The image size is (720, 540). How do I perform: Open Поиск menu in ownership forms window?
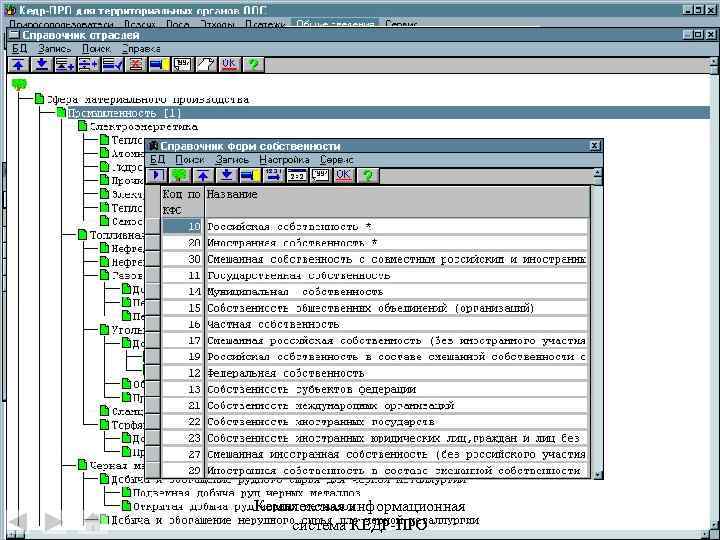click(190, 160)
